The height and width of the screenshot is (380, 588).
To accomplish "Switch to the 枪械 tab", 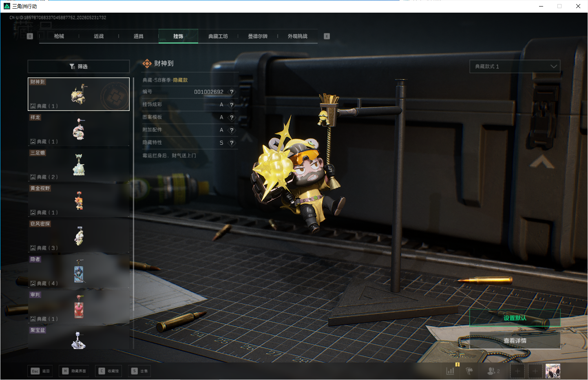I will (x=59, y=36).
